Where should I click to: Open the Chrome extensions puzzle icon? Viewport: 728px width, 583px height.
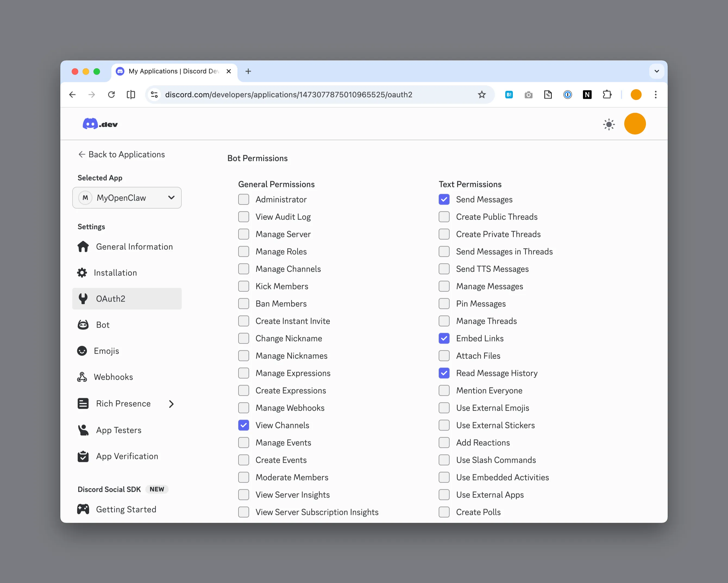click(x=607, y=94)
